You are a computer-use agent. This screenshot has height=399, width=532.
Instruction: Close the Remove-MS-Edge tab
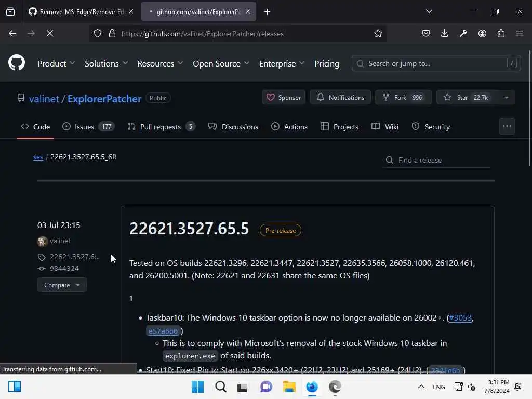131,11
